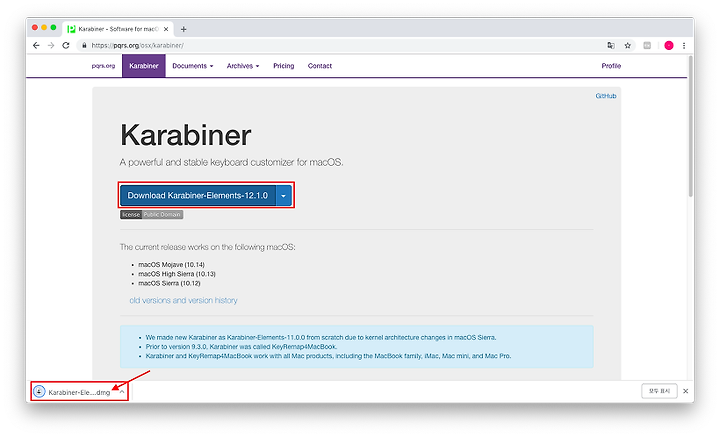The height and width of the screenshot is (437, 720).
Task: Click 'The current release works on' text
Action: (x=208, y=247)
